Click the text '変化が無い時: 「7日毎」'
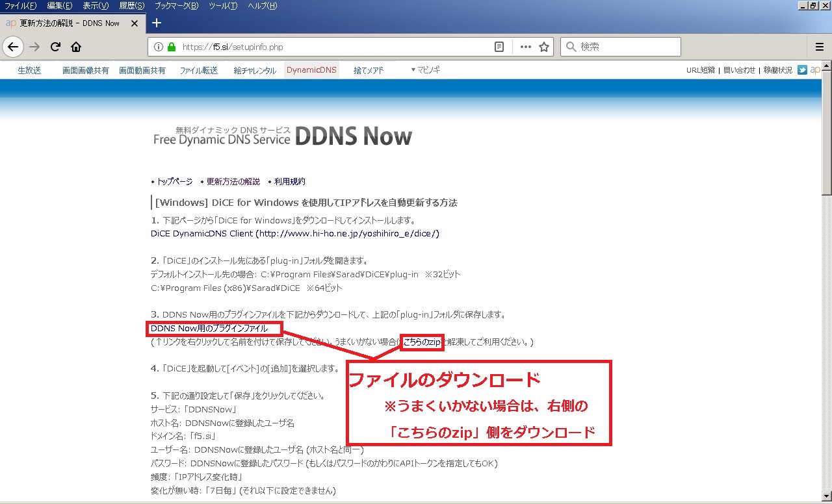 coord(195,490)
